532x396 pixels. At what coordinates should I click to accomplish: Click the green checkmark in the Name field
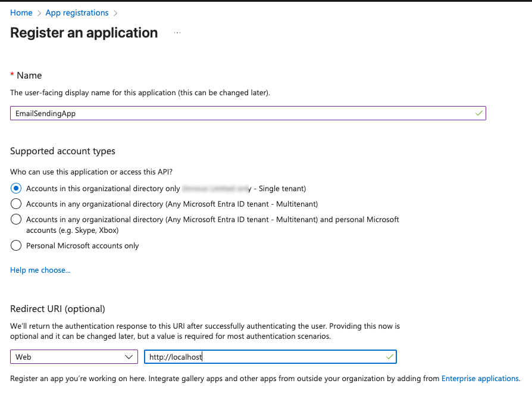click(x=479, y=113)
